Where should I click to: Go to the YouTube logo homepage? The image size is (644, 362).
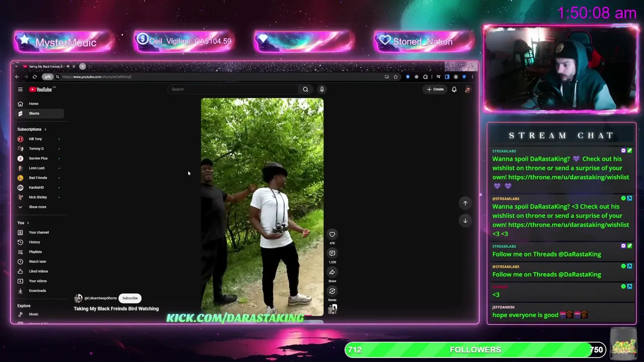(41, 89)
